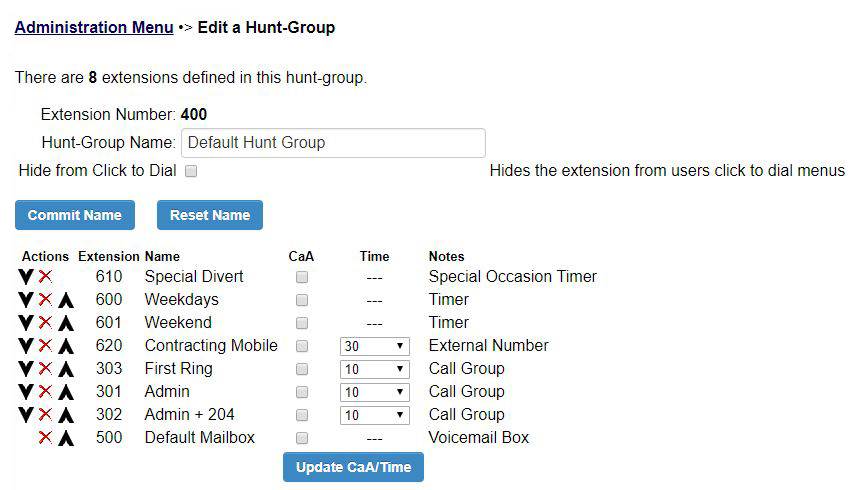Delete extension 500 Default Mailbox

[45, 438]
